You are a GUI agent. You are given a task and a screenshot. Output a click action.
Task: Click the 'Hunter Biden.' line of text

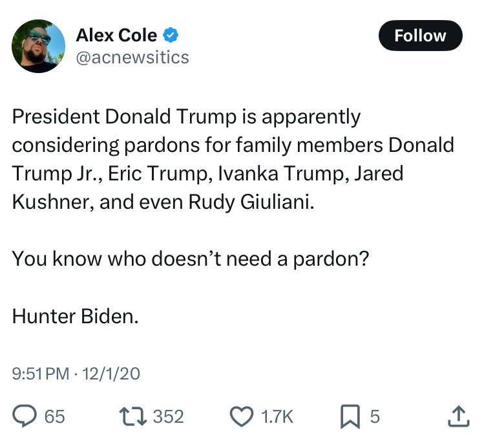tap(75, 317)
